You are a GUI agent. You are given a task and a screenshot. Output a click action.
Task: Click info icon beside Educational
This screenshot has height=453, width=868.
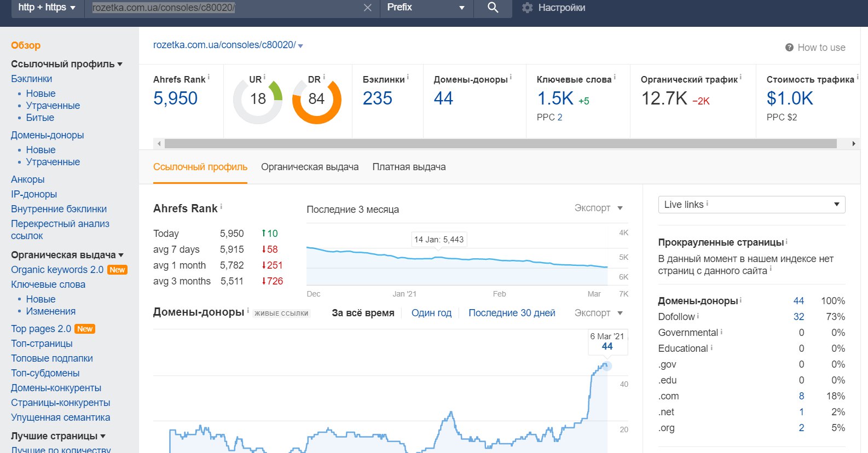[711, 347]
